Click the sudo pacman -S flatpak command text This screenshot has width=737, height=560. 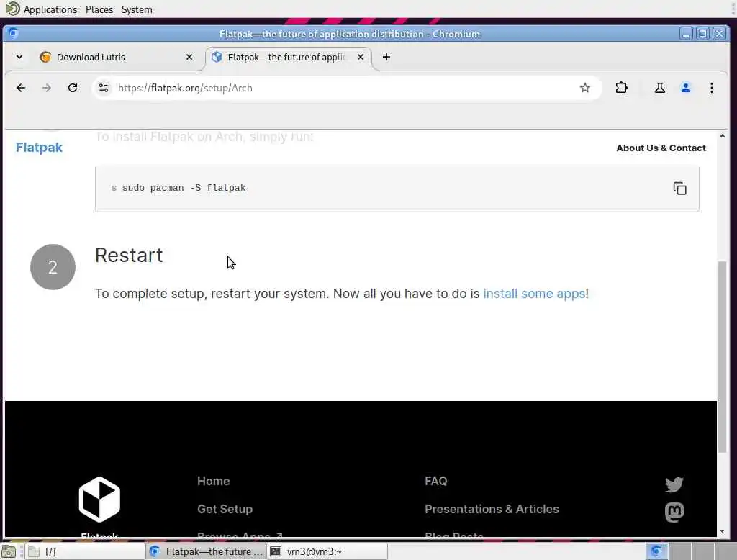(184, 188)
